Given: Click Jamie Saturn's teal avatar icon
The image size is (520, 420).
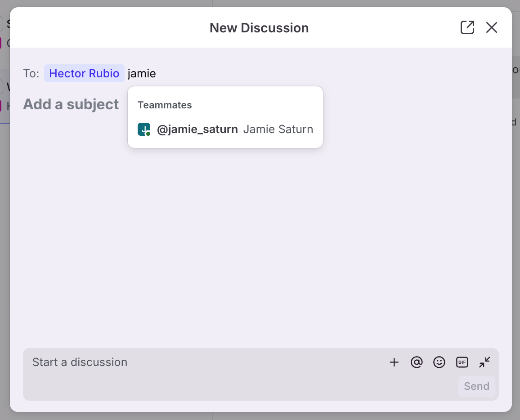Looking at the screenshot, I should pos(143,129).
